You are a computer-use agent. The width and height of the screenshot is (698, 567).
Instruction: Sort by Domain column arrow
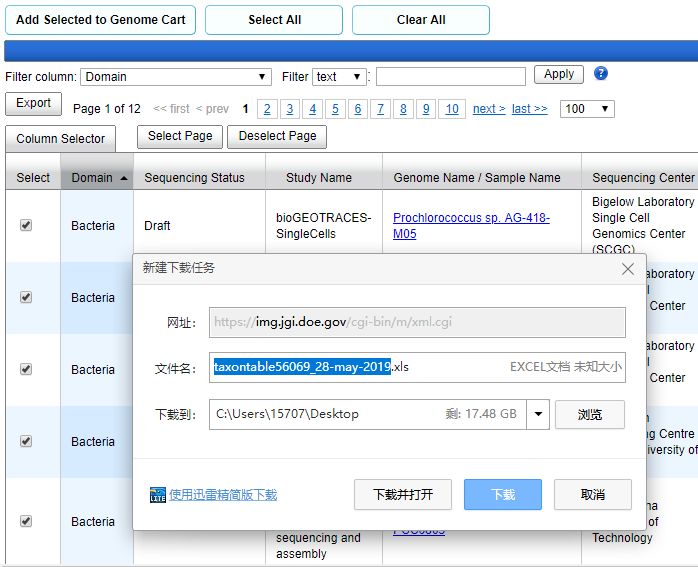124,178
